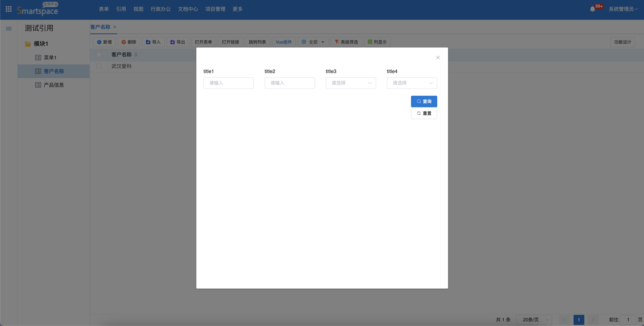Click the 查询 search button
Screen dimensions: 644x326
pyautogui.click(x=424, y=101)
